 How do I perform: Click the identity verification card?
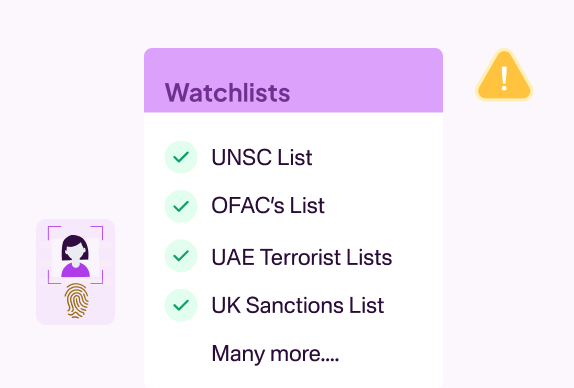tap(75, 272)
